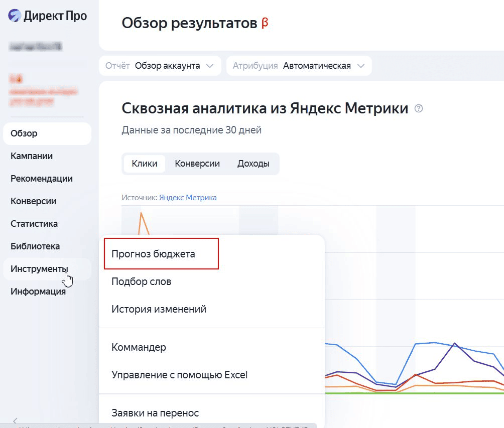The image size is (504, 428).
Task: Open История изменений from the tools menu
Action: (159, 309)
